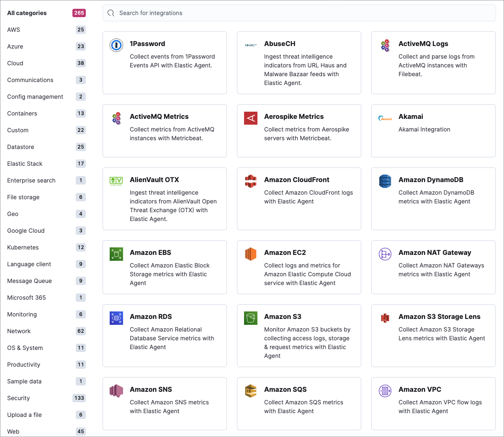Filter by Message Queue category

point(46,281)
